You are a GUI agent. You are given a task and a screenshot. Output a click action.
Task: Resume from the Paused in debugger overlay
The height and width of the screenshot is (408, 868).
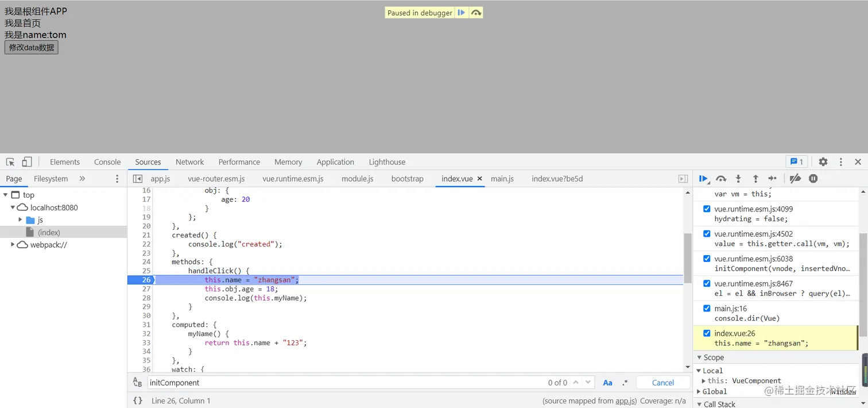462,13
